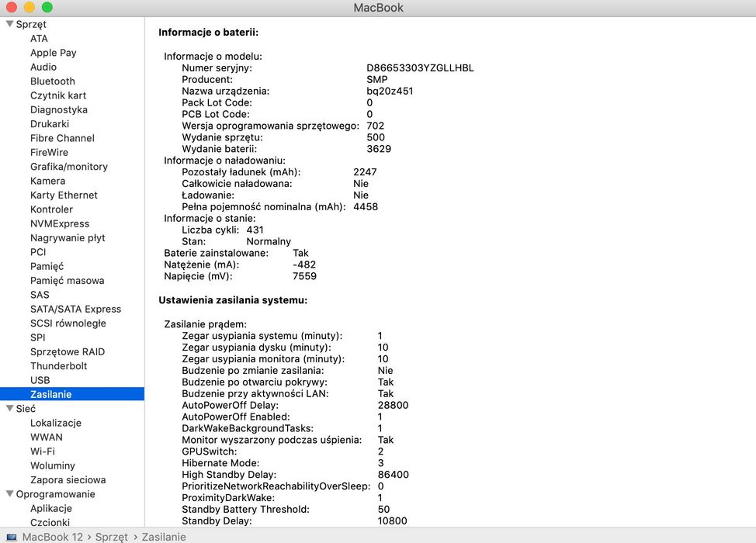Select Pamięć in the sidebar
Viewport: 756px width, 543px height.
pos(47,266)
